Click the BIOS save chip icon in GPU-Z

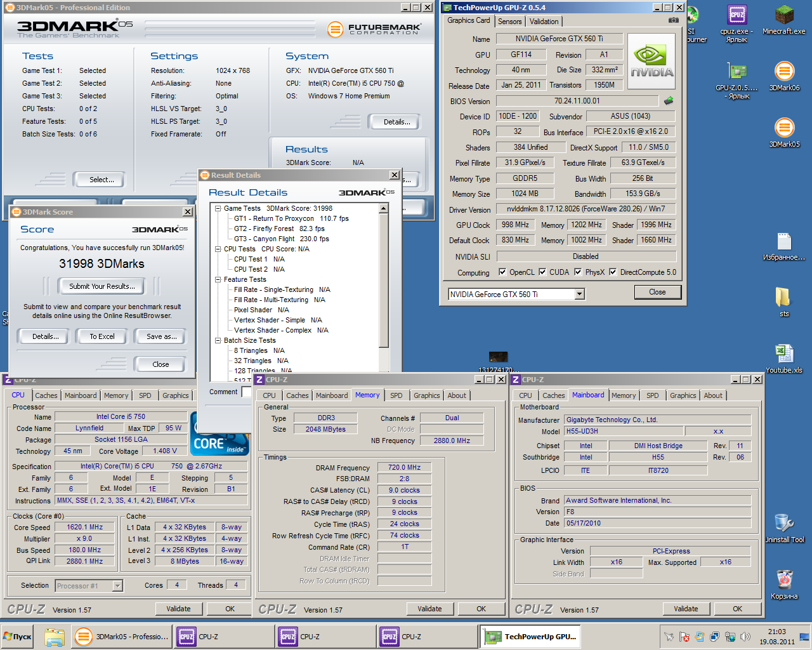(668, 100)
